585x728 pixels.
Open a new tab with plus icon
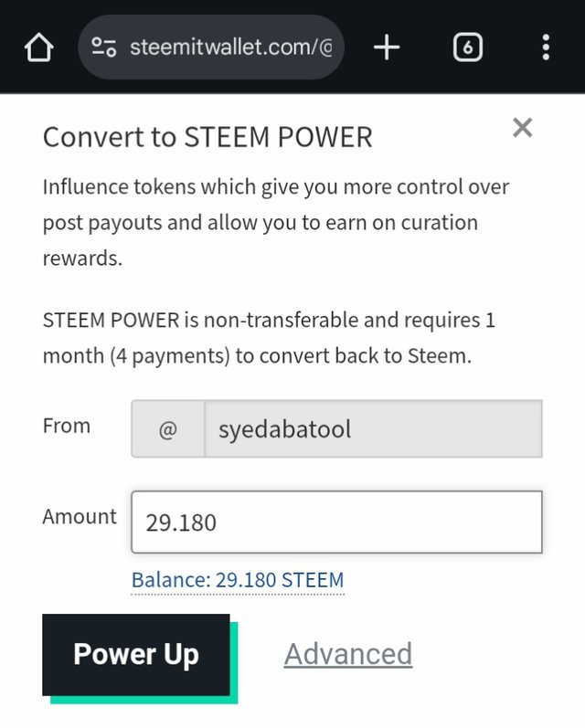point(387,47)
